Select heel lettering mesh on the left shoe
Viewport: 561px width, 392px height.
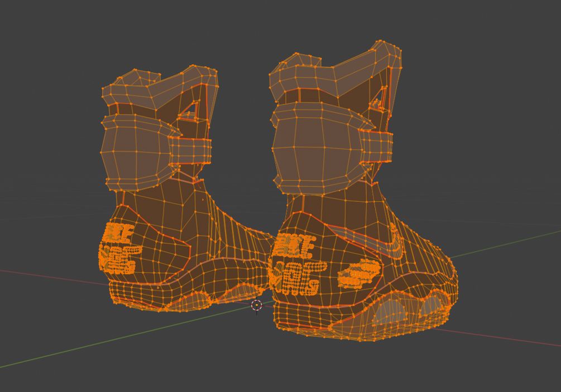[x=120, y=248]
